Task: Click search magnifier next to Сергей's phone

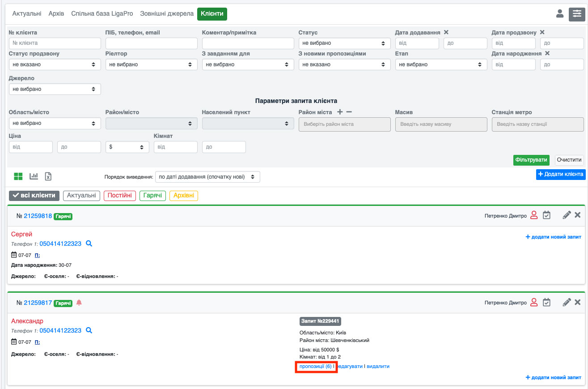Action: click(x=89, y=244)
